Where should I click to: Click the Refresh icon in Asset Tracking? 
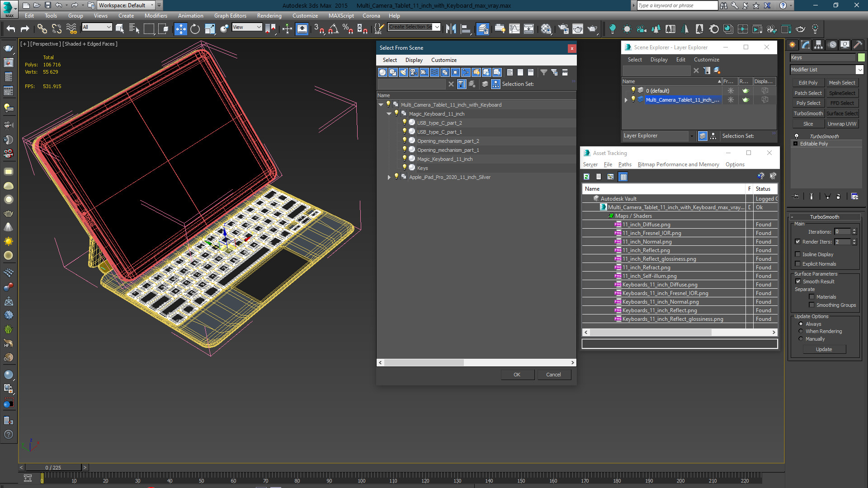click(x=586, y=177)
